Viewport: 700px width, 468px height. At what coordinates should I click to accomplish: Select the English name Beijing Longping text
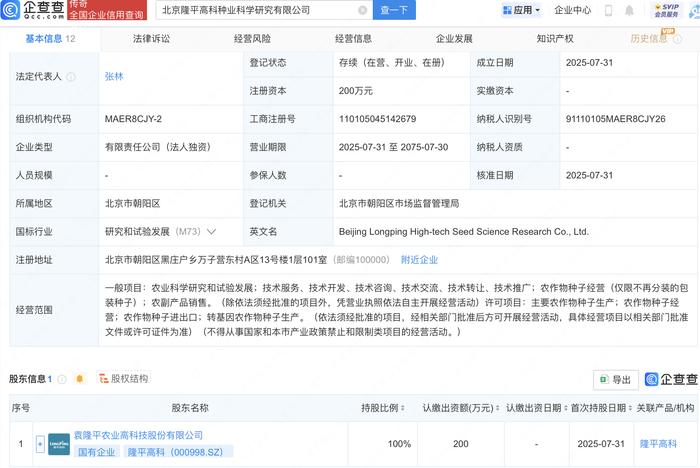tap(464, 232)
